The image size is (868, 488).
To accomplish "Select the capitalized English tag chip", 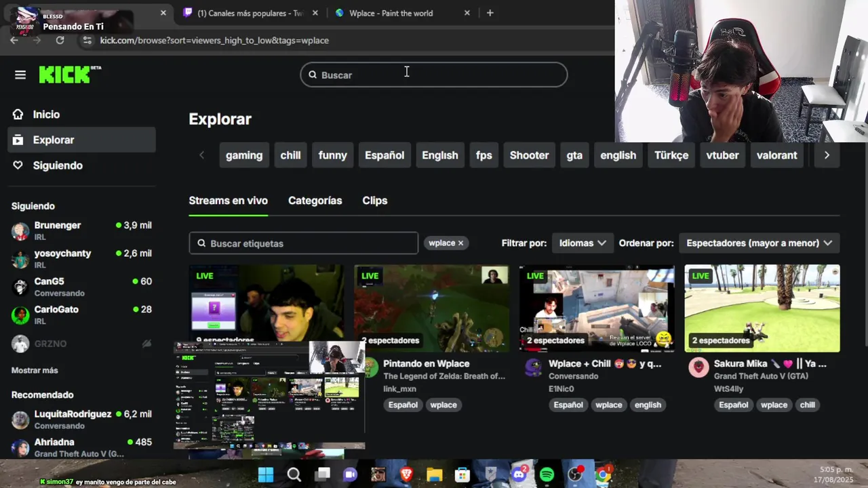I will click(x=440, y=155).
